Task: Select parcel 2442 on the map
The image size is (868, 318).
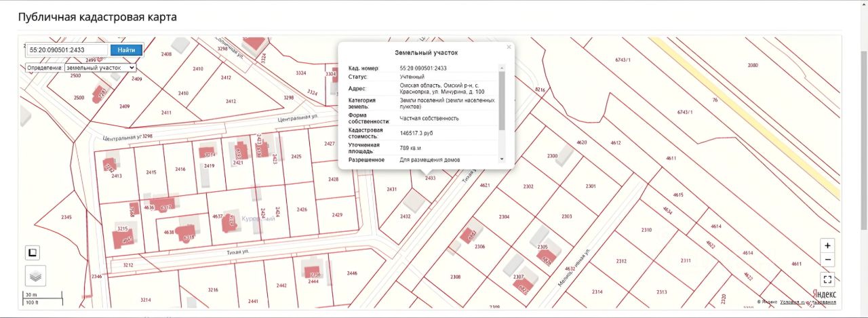Action: coord(281,286)
